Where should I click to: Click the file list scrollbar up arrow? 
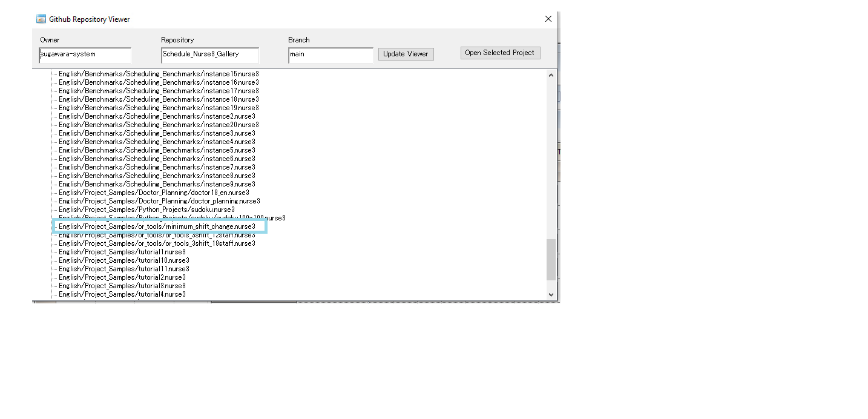pyautogui.click(x=551, y=75)
